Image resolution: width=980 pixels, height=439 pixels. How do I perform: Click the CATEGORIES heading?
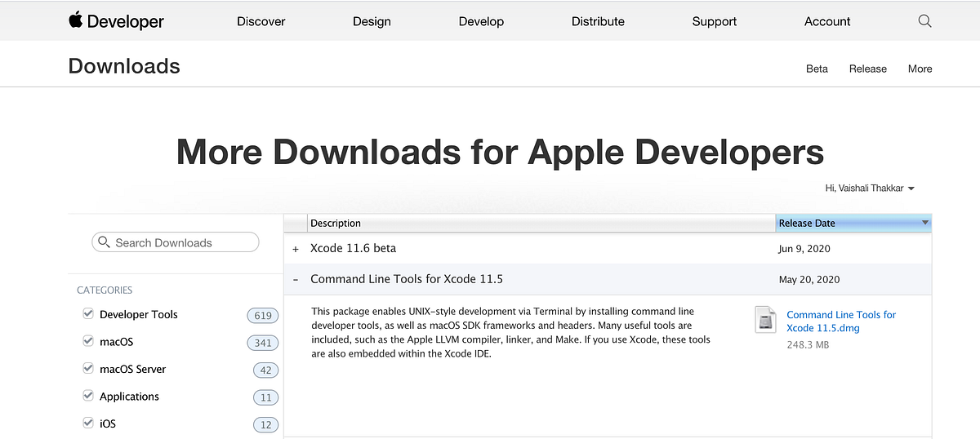pyautogui.click(x=105, y=290)
